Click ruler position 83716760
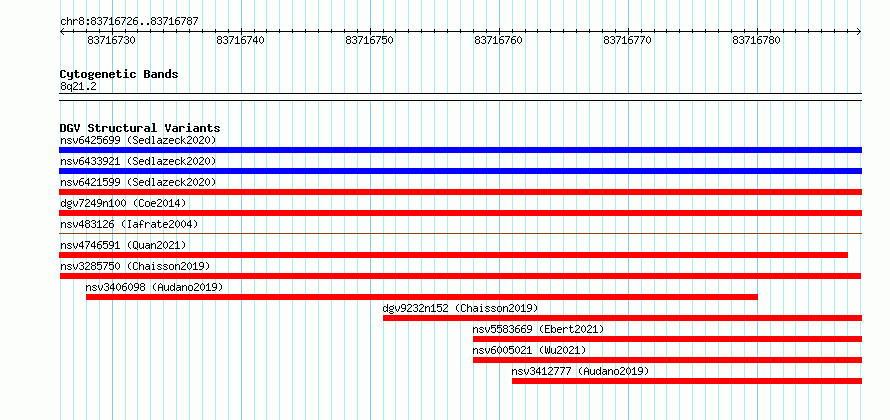The width and height of the screenshot is (890, 420). pos(498,40)
